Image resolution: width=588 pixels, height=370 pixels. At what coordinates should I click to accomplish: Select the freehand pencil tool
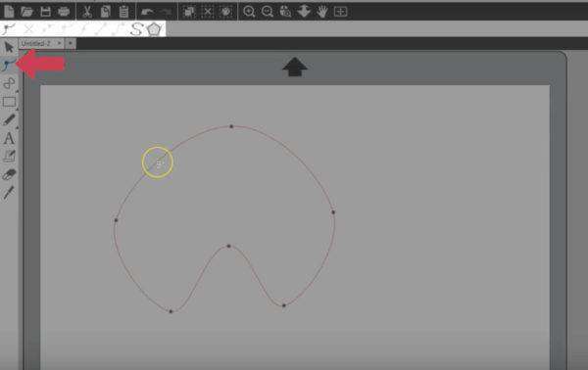(x=9, y=119)
